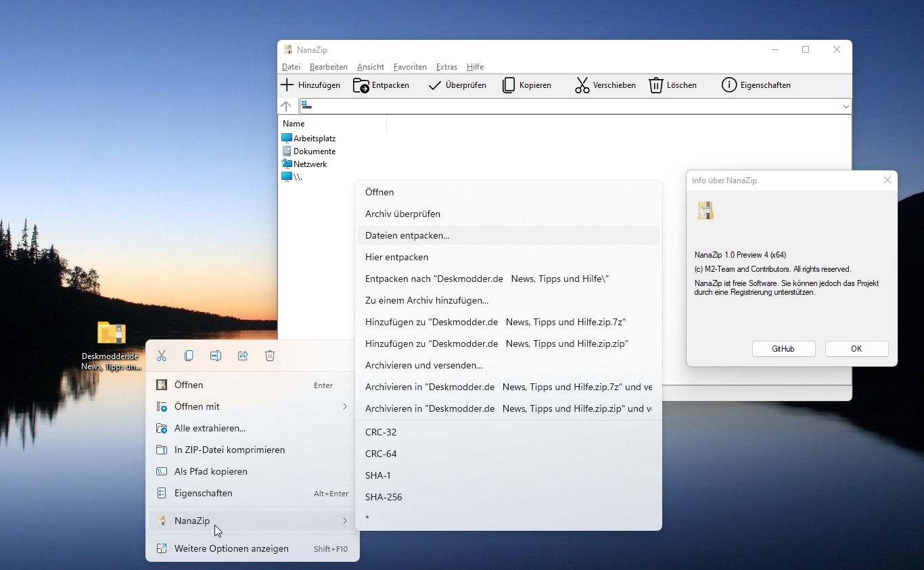The height and width of the screenshot is (570, 924).
Task: Click the Verschieben scissors icon
Action: [x=582, y=85]
